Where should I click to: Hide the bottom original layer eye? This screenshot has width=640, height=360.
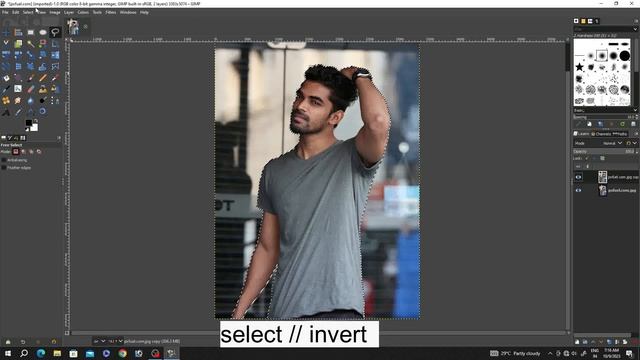pyautogui.click(x=578, y=190)
